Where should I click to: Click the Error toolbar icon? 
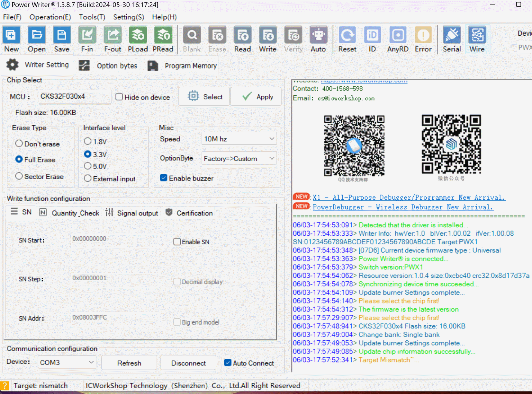click(423, 39)
